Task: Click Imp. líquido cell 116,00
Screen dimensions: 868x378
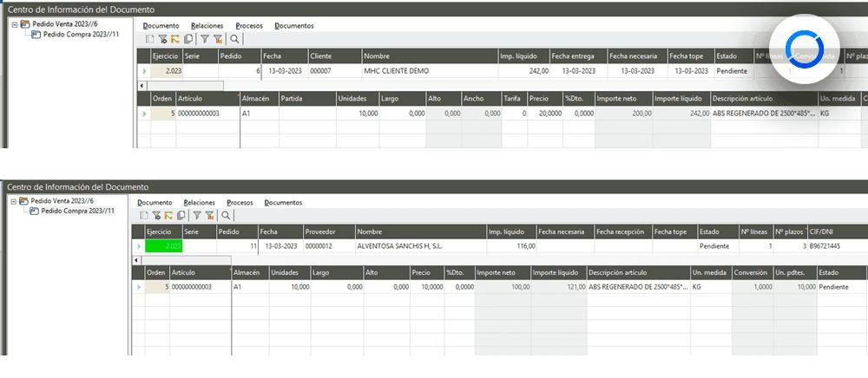Action: pos(511,246)
